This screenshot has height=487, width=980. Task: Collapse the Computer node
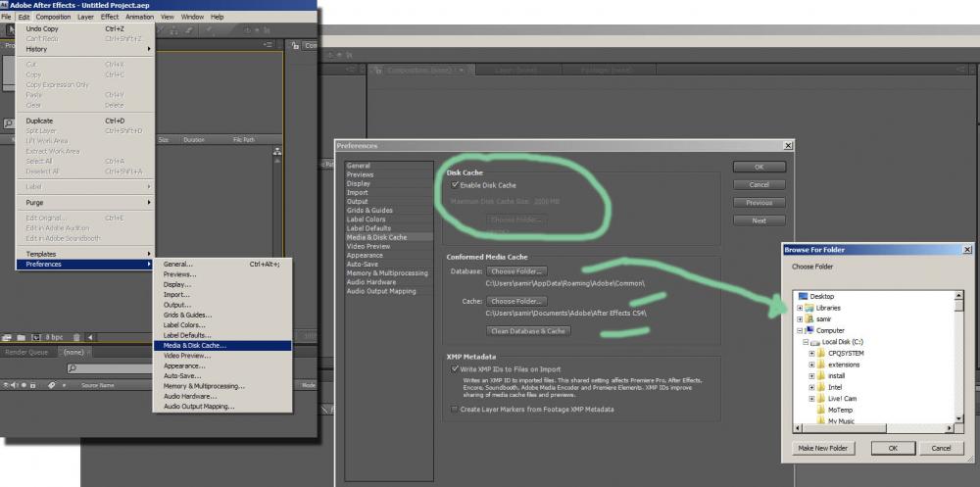[x=800, y=330]
